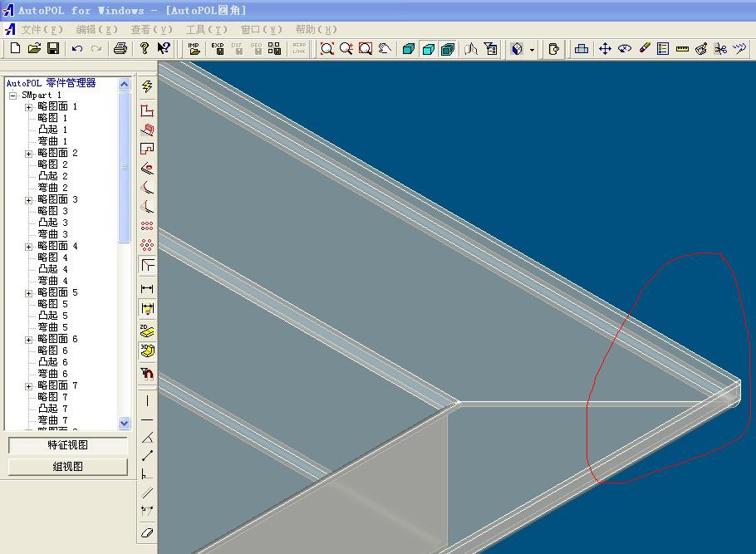Toggle the corner tool in side toolbar
This screenshot has height=554, width=756.
[148, 265]
